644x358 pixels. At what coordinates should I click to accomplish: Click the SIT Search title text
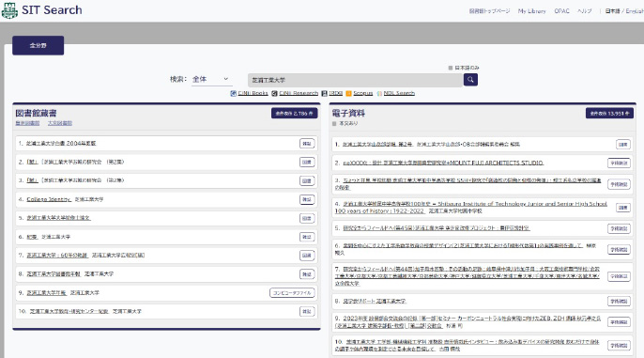pos(52,10)
